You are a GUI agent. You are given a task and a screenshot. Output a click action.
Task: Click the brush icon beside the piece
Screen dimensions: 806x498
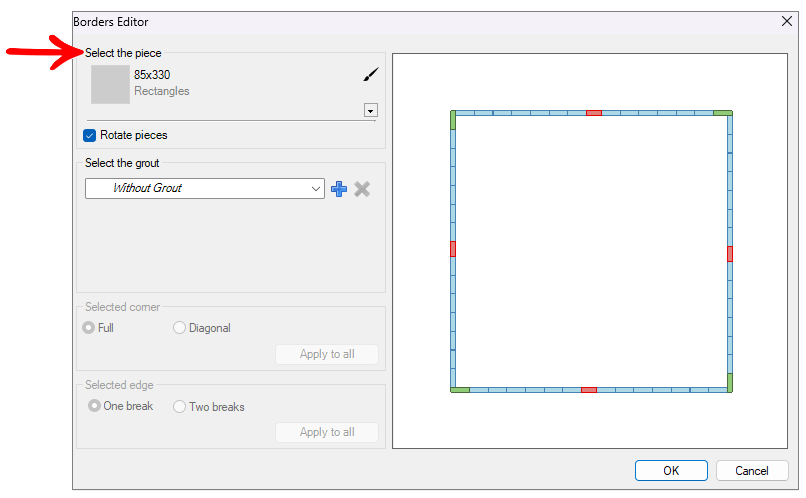click(370, 75)
